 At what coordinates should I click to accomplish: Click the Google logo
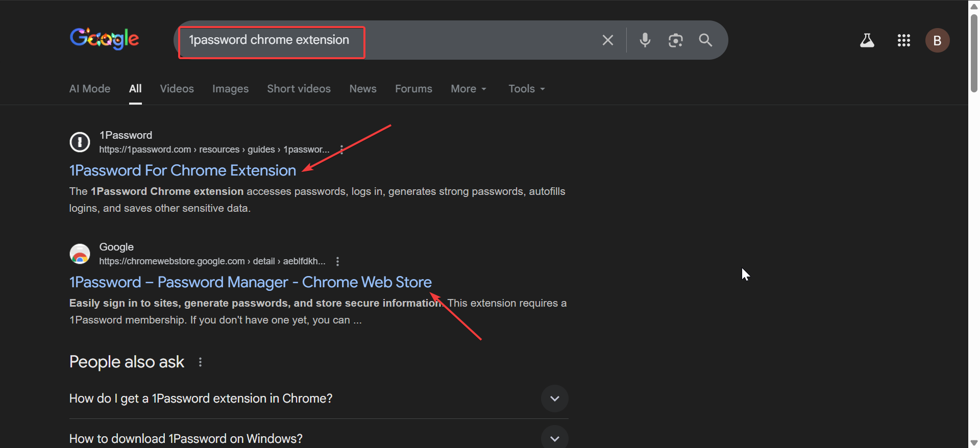click(104, 39)
